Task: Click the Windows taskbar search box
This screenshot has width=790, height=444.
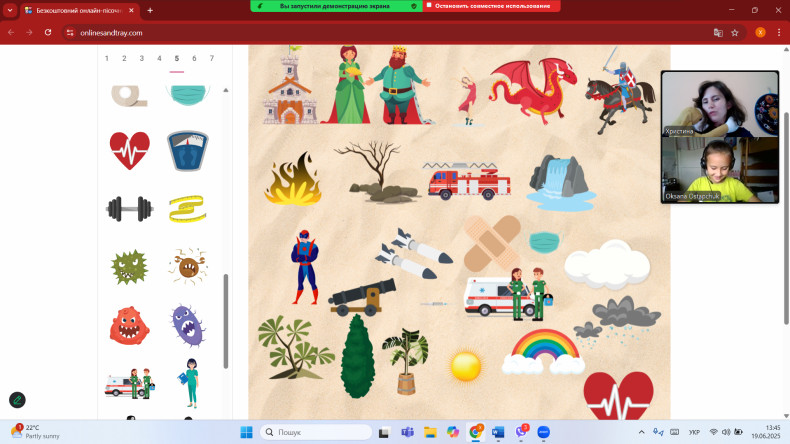Action: [x=315, y=432]
